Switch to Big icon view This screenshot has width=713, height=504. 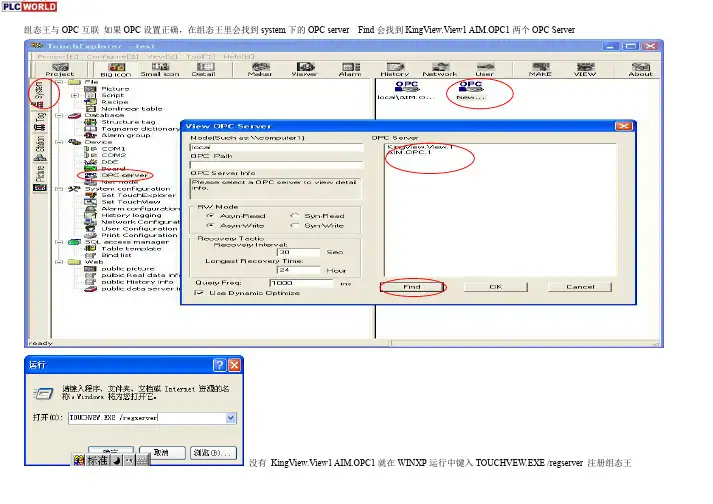[x=115, y=68]
